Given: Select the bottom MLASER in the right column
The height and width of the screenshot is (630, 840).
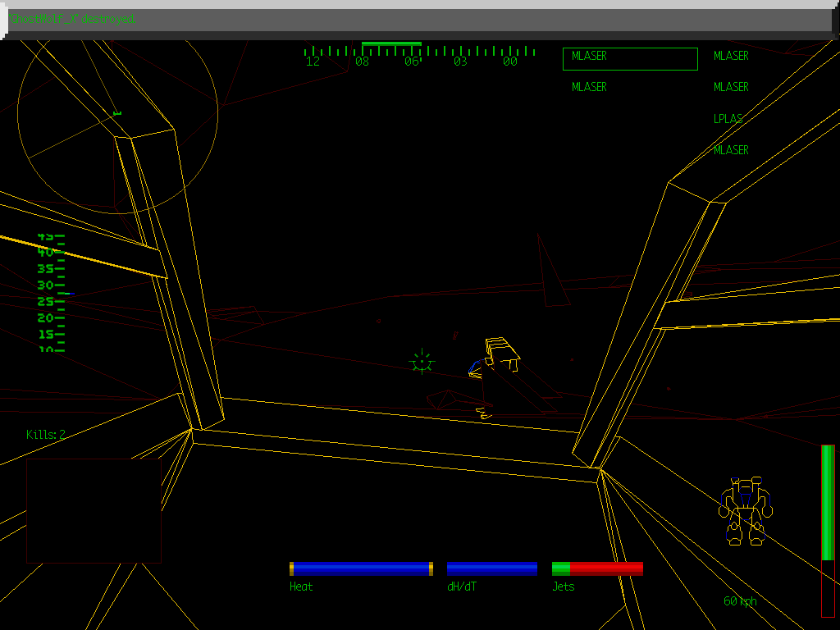Looking at the screenshot, I should (x=730, y=149).
